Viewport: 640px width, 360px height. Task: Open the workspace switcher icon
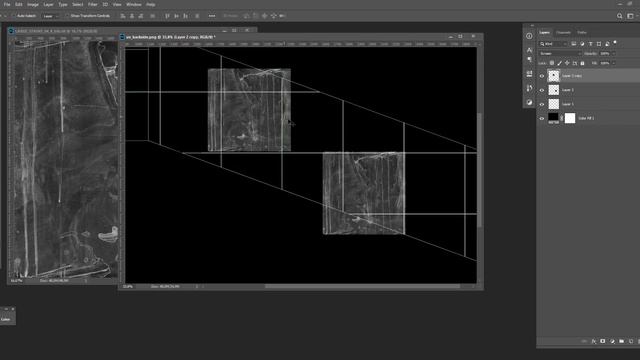pos(631,16)
